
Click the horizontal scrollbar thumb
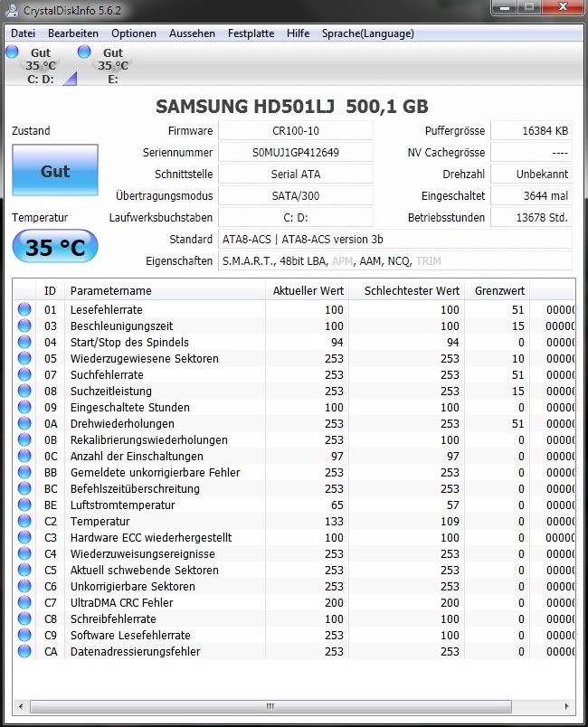tap(270, 706)
